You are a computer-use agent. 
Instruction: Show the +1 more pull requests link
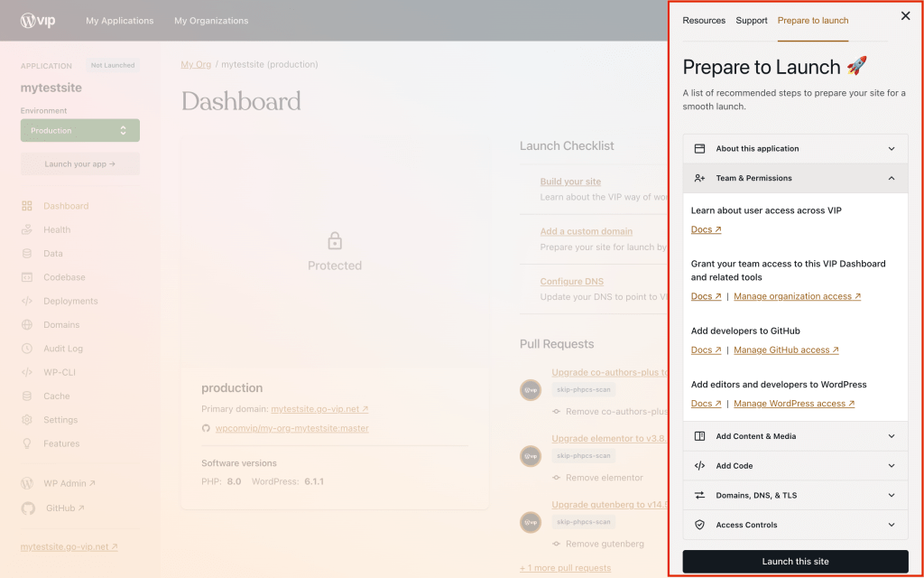[x=565, y=568]
